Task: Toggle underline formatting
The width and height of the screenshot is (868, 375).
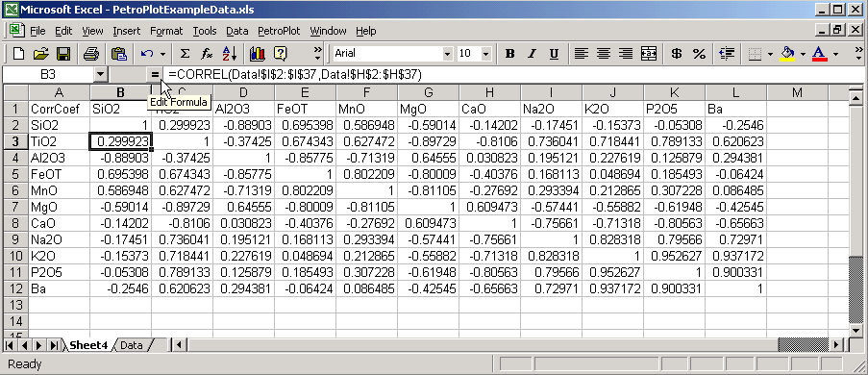Action: 554,54
